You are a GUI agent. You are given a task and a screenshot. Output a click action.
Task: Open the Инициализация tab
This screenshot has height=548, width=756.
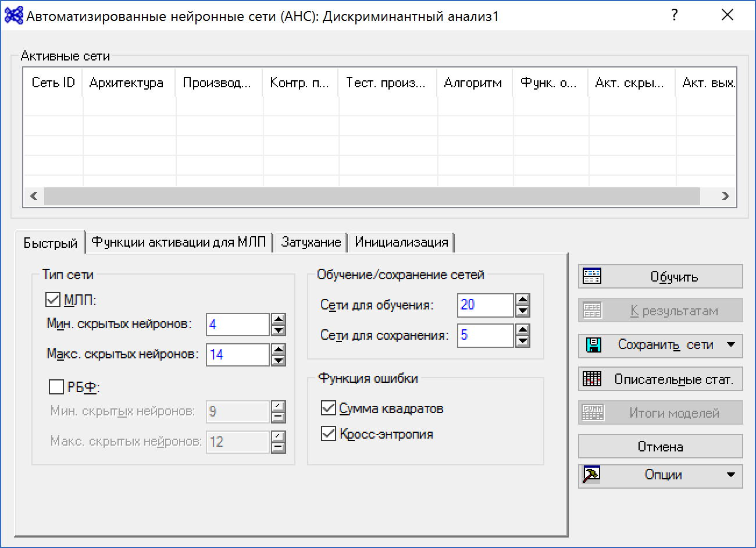[x=401, y=242]
